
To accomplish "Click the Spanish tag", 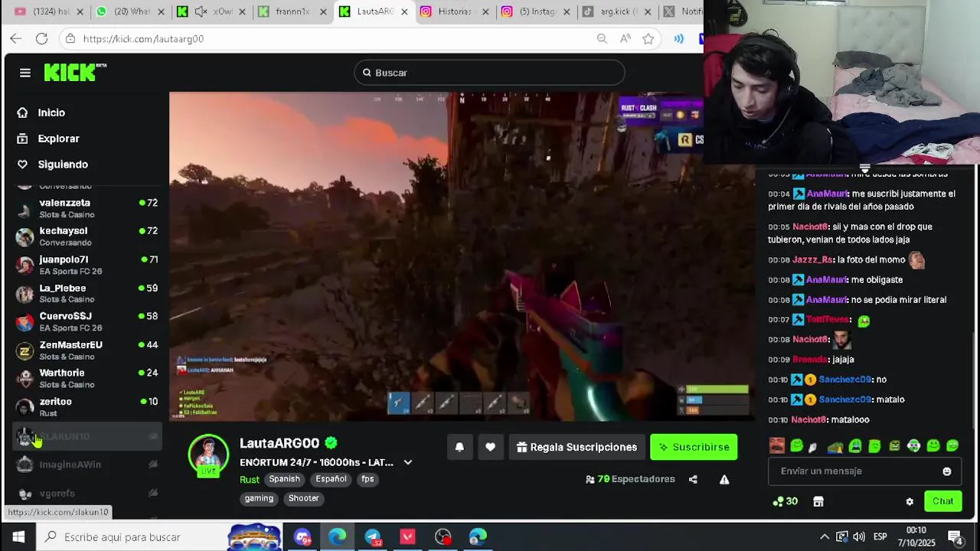I will [x=284, y=479].
